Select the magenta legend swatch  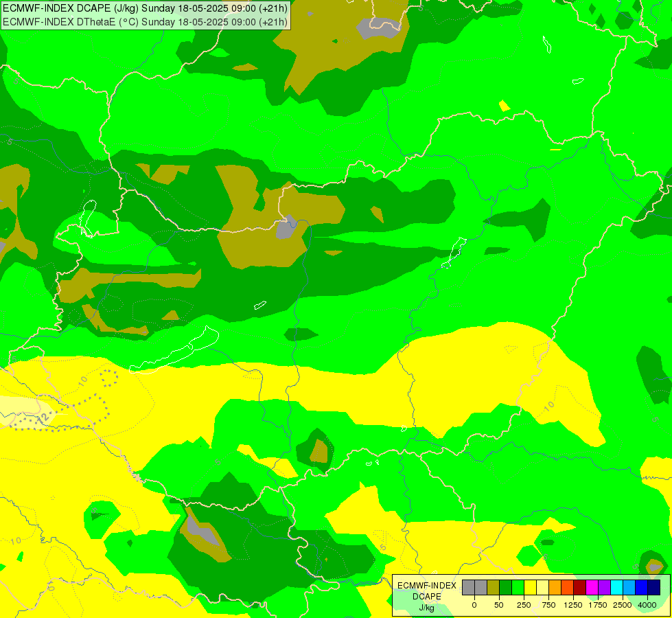[592, 588]
